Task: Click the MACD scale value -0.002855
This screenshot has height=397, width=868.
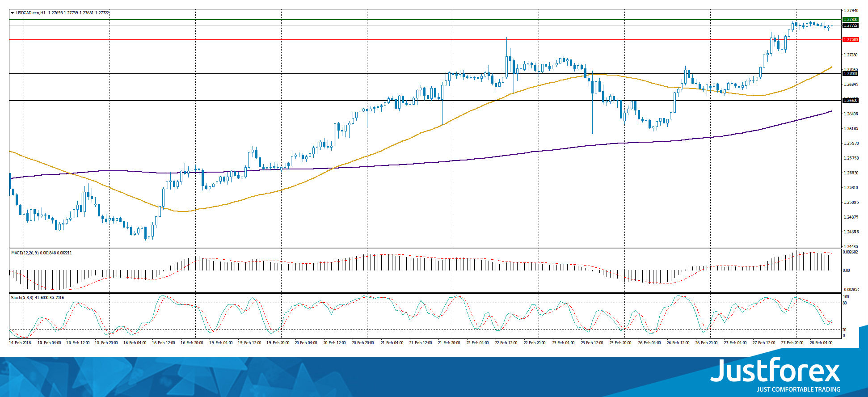Action: pos(850,290)
